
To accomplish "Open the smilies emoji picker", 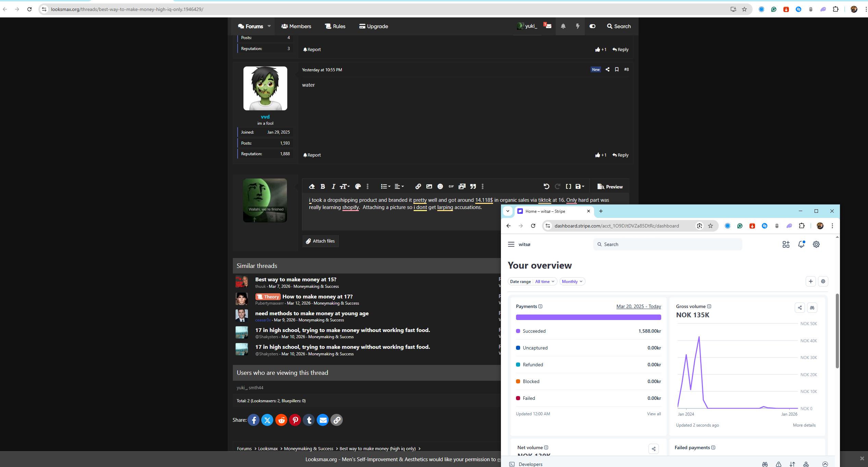I will tap(440, 186).
